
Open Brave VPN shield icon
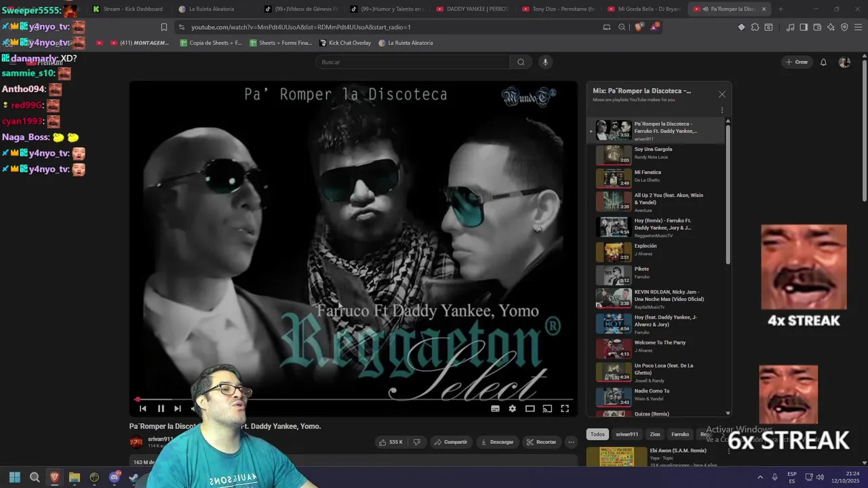[844, 27]
